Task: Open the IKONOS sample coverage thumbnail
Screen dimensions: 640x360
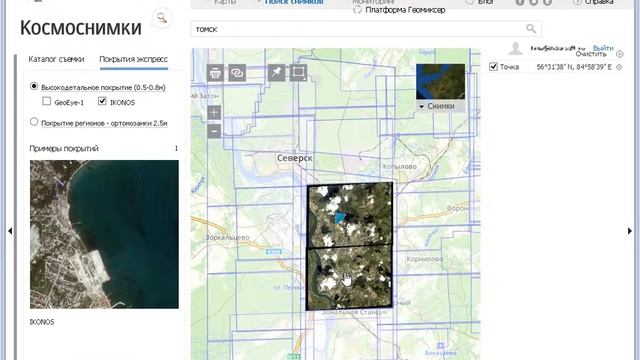Action: 104,234
